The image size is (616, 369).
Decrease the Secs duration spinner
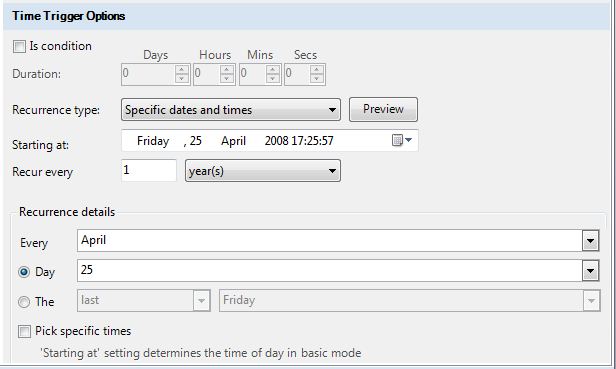tap(317, 79)
